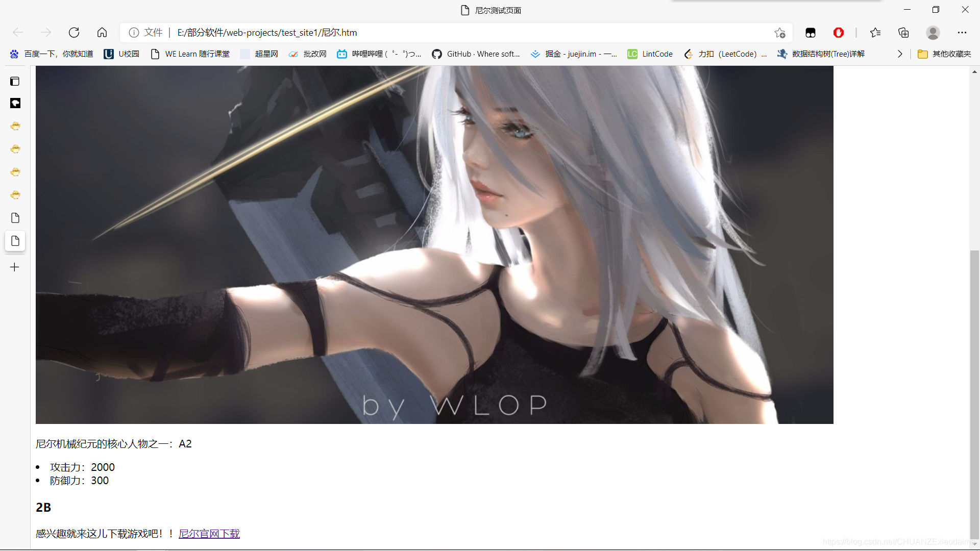Open Settings and more ellipsis menu
The width and height of the screenshot is (980, 551).
(962, 33)
